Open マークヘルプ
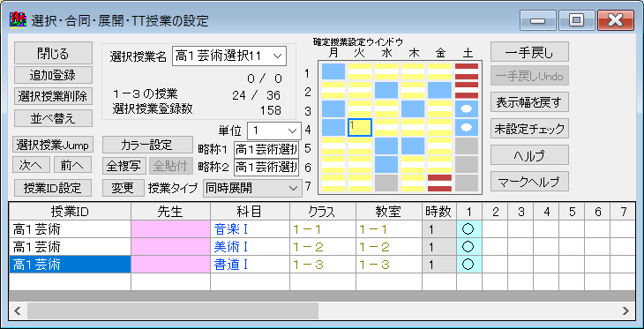Viewport: 644px width, 329px height. [x=529, y=181]
